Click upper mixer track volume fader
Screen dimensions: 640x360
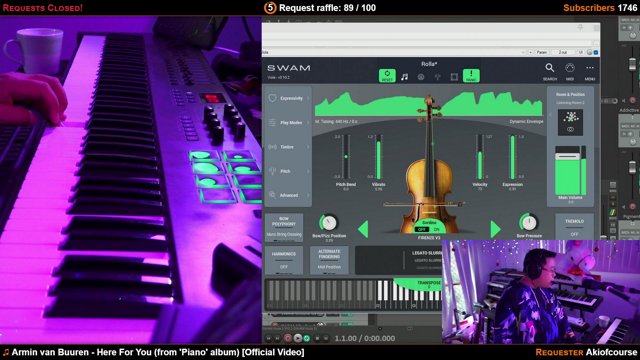632,64
